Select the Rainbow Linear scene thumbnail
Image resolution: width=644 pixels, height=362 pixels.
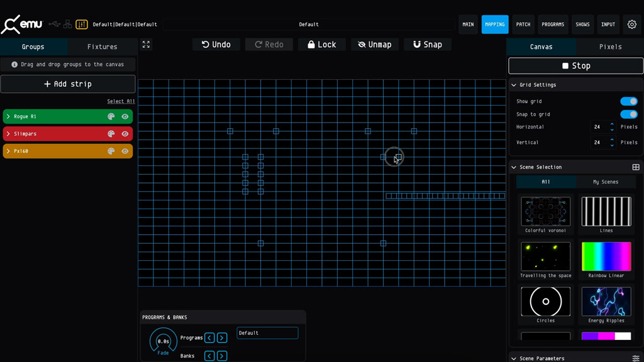(x=606, y=256)
